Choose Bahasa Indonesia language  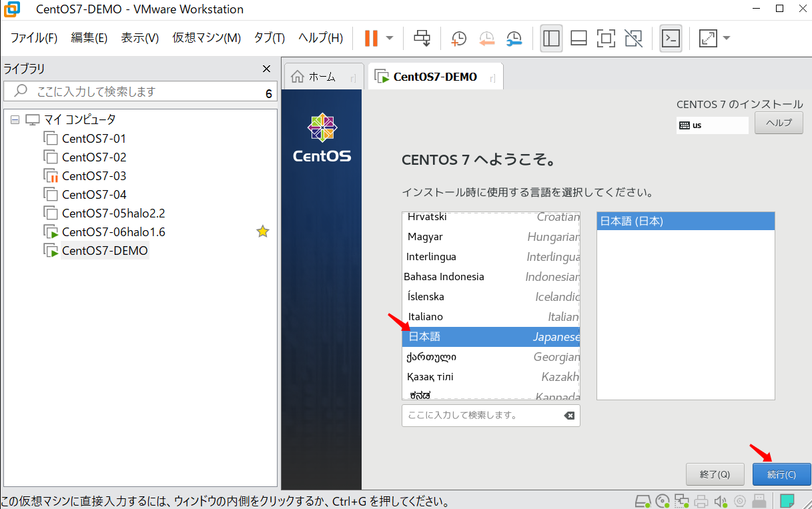point(491,277)
